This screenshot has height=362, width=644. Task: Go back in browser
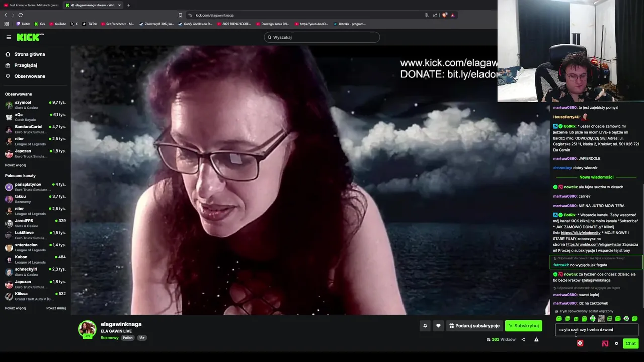(x=6, y=15)
